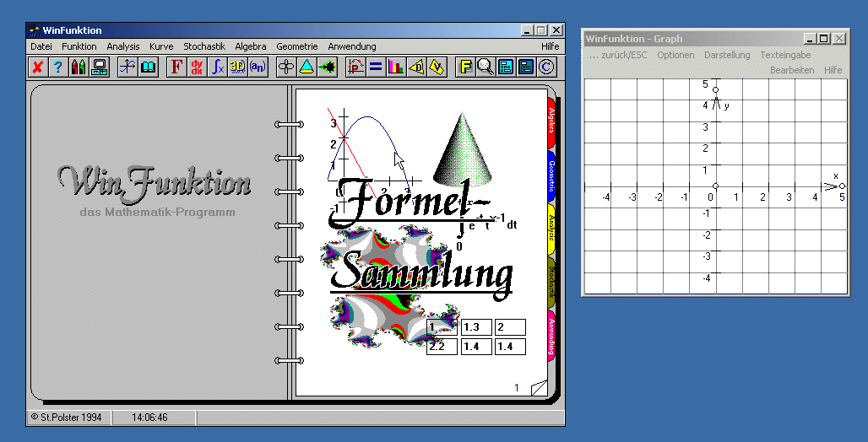Select the magnifying glass icon
868x442 pixels.
(x=486, y=67)
